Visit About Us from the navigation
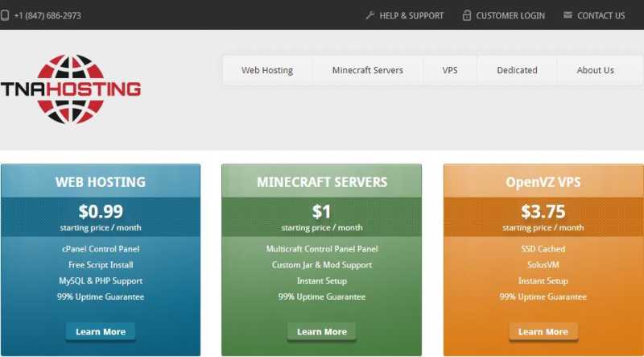Screen dimensions: 644x357 click(595, 70)
